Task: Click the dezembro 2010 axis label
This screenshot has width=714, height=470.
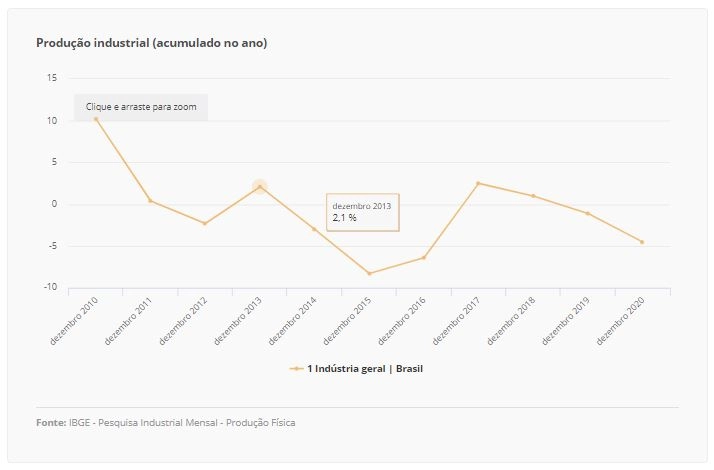Action: point(74,321)
